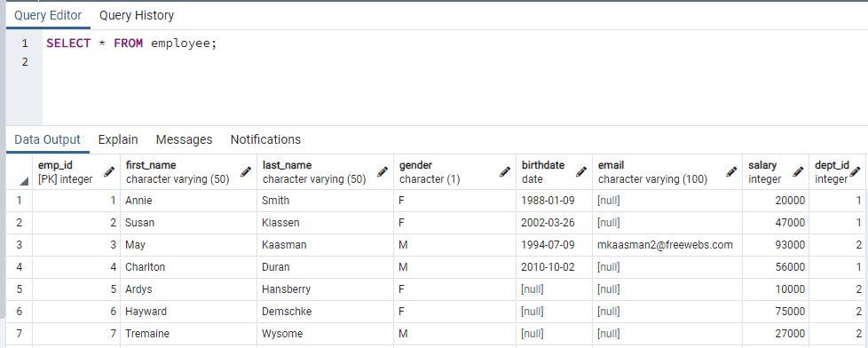Click the select-all triangle in grid corner

pos(24,181)
